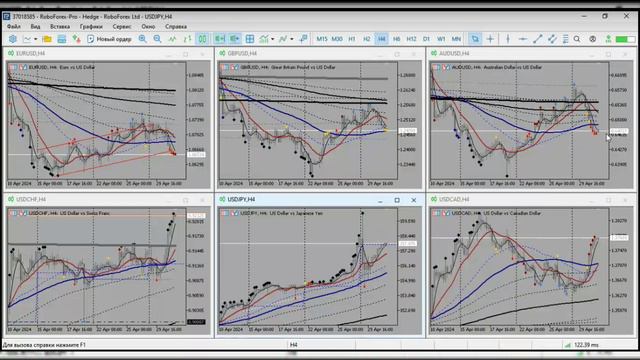Open the Файл menu
The image size is (640, 360).
tap(13, 27)
